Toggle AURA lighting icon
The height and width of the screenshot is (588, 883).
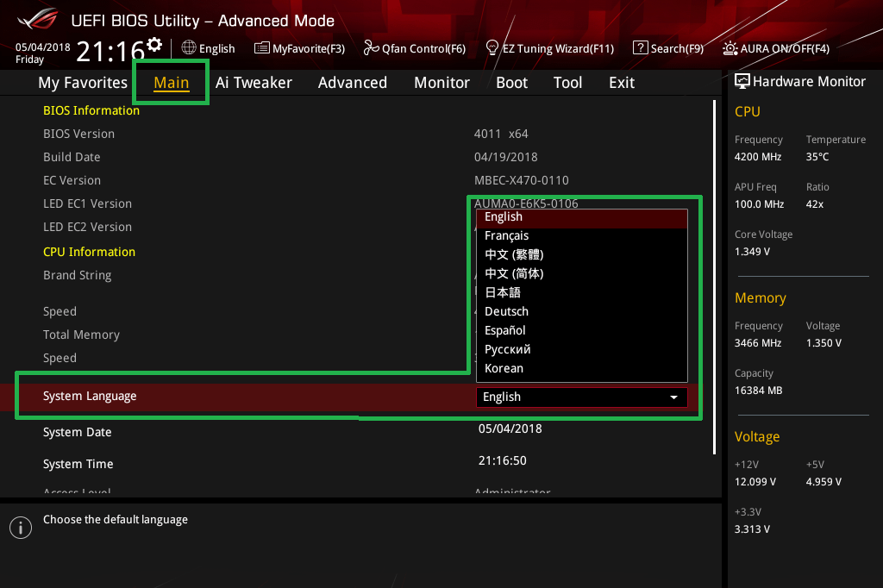[730, 48]
